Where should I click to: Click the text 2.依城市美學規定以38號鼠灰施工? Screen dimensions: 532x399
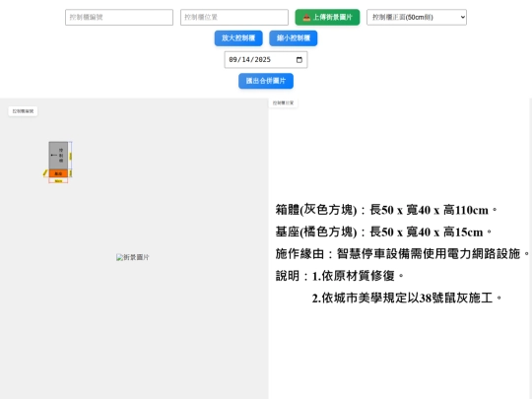point(407,299)
